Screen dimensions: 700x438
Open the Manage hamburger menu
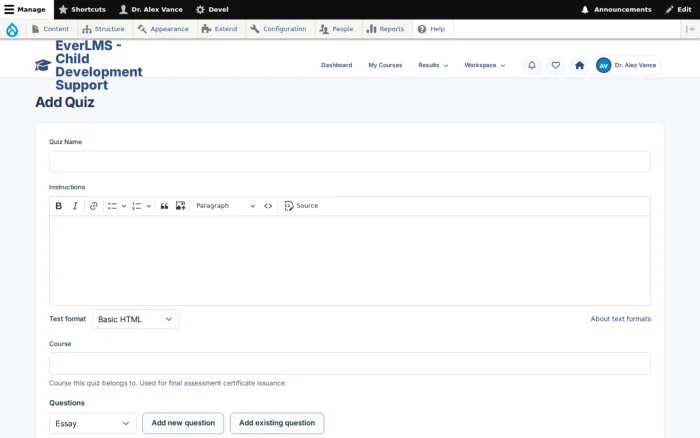tap(25, 9)
